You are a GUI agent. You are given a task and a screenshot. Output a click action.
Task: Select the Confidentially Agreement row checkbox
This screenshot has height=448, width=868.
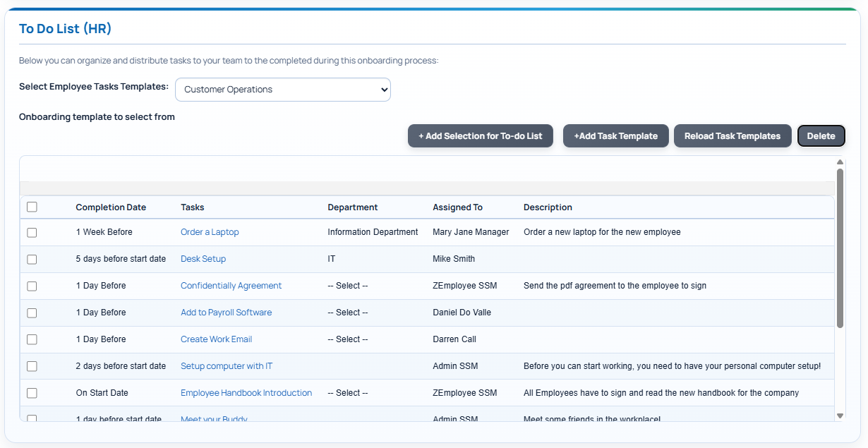coord(32,286)
